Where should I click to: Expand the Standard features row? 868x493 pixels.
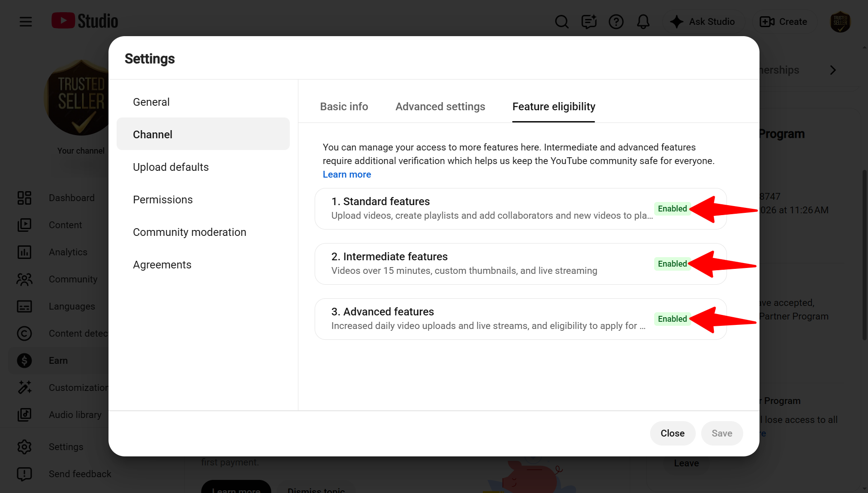point(520,209)
